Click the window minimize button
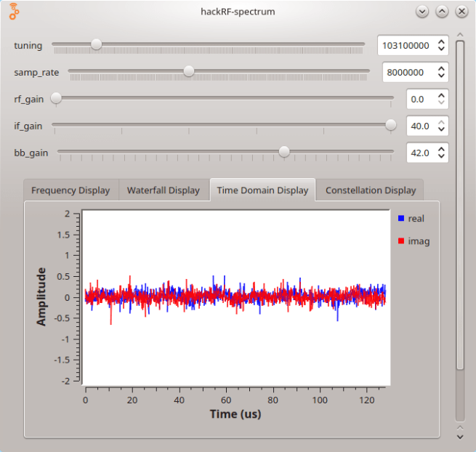The width and height of the screenshot is (476, 452). click(x=422, y=12)
